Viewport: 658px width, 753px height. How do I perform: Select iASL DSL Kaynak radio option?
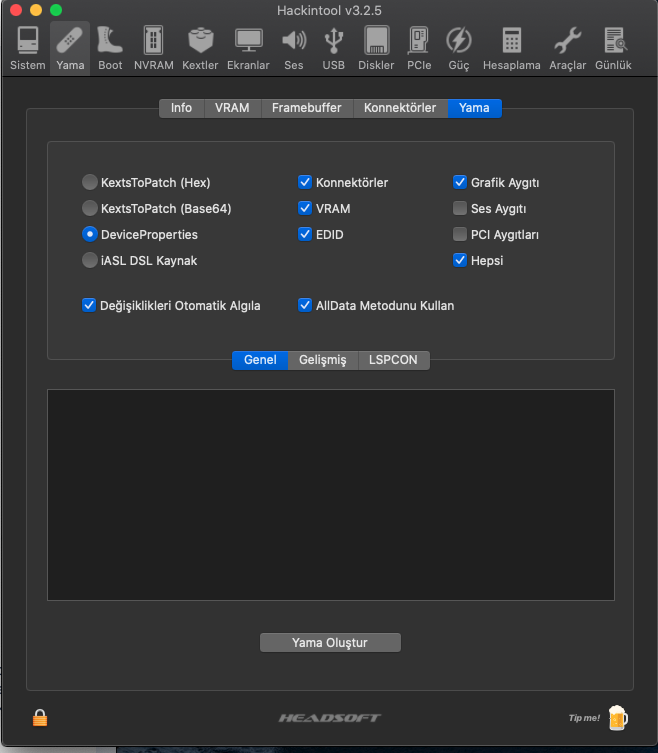pyautogui.click(x=89, y=260)
